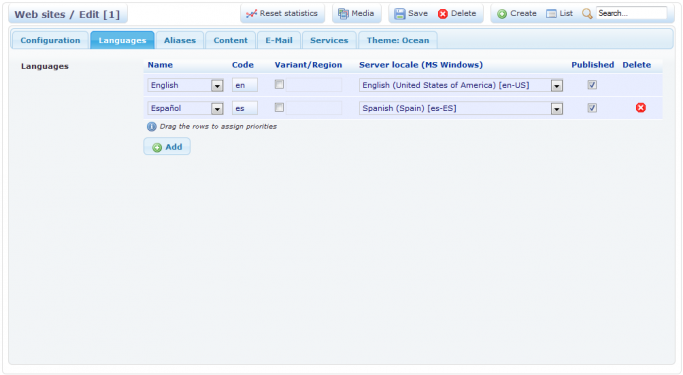Screen dimensions: 683x375
Task: Click the Save button label
Action: click(418, 14)
